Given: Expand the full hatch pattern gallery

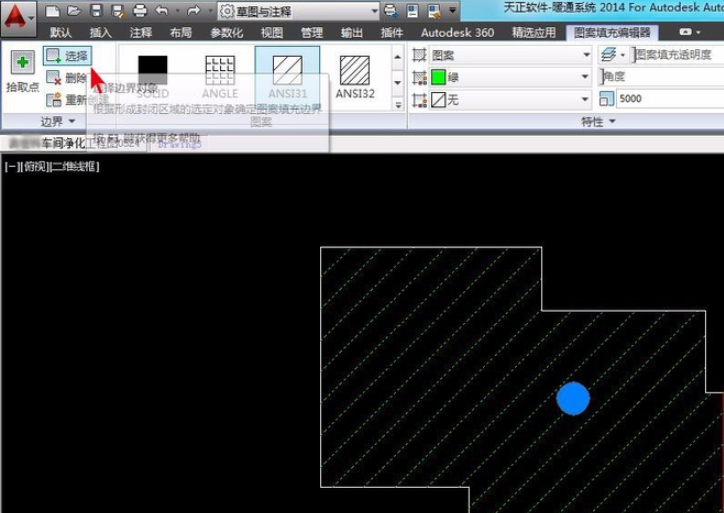Looking at the screenshot, I should [x=398, y=105].
